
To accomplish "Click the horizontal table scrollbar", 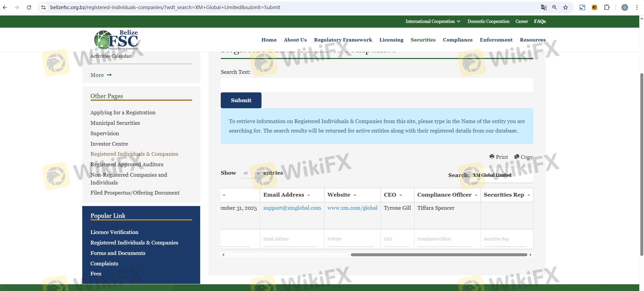I will (x=438, y=255).
